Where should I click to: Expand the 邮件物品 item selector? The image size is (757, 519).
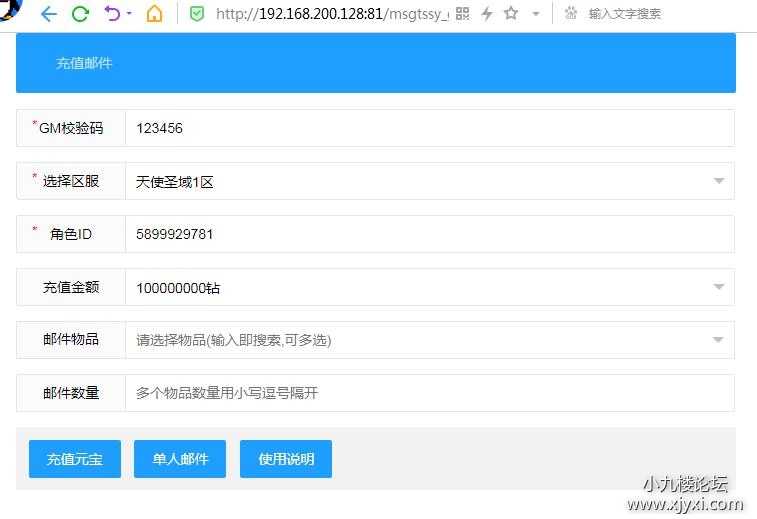718,340
